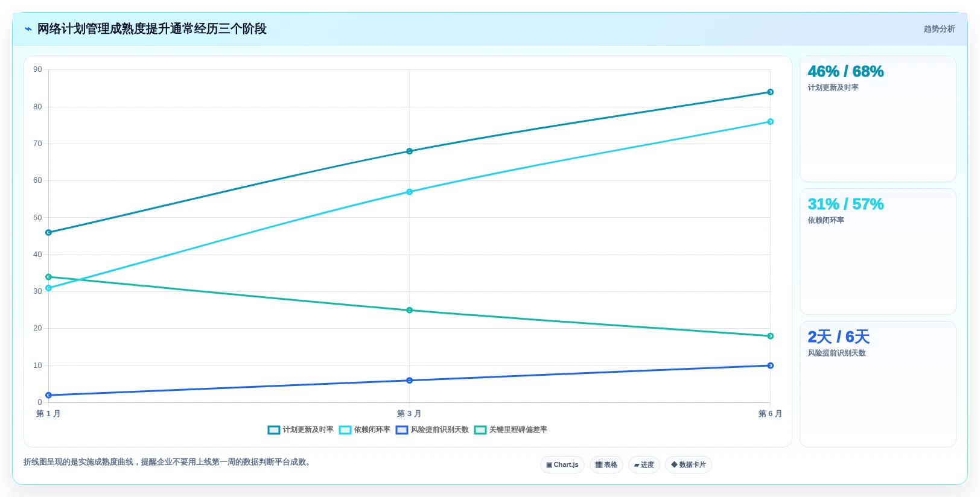Image resolution: width=980 pixels, height=497 pixels.
Task: Click the Chart.js tag
Action: (x=562, y=465)
